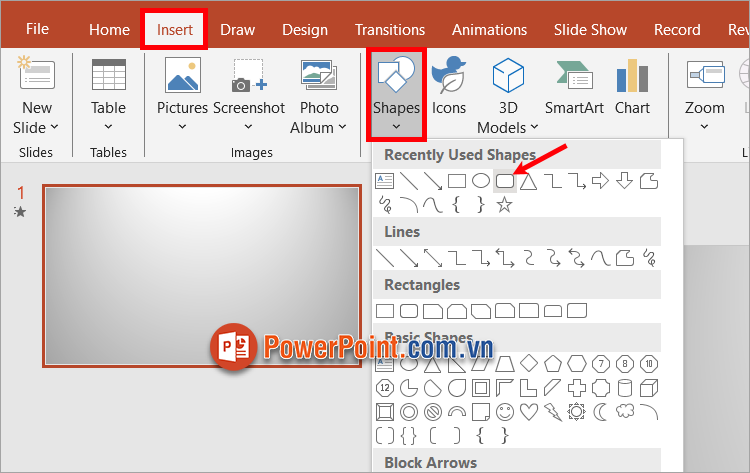Image resolution: width=750 pixels, height=473 pixels.
Task: Choose the heart shape
Action: pyautogui.click(x=529, y=411)
